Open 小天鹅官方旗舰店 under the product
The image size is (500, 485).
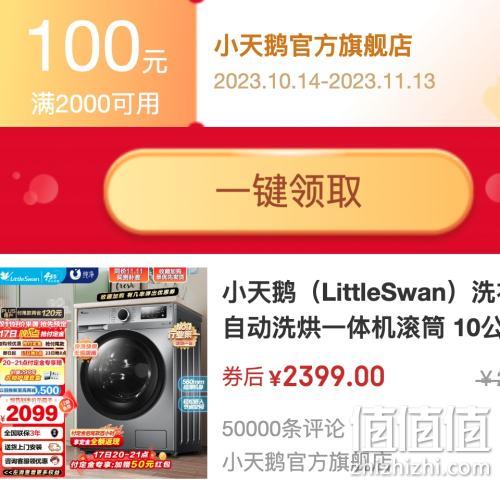307,462
